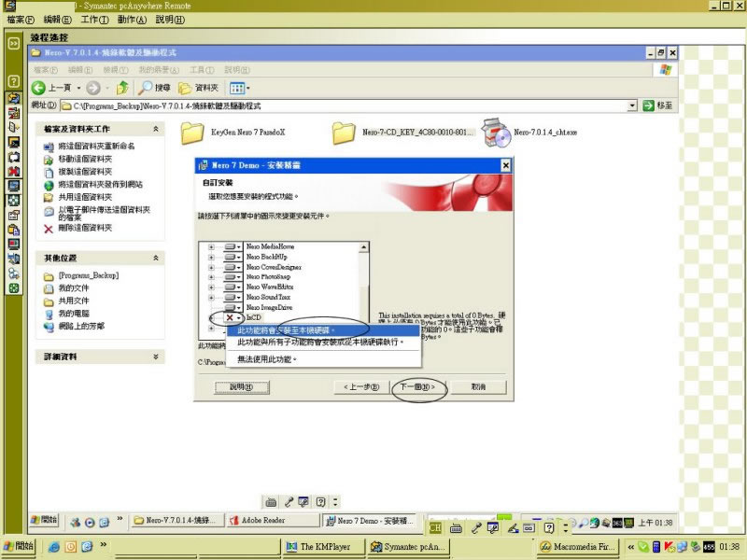The width and height of the screenshot is (747, 560).
Task: Click < 上一步(B) button in Nero setup
Action: tap(361, 386)
